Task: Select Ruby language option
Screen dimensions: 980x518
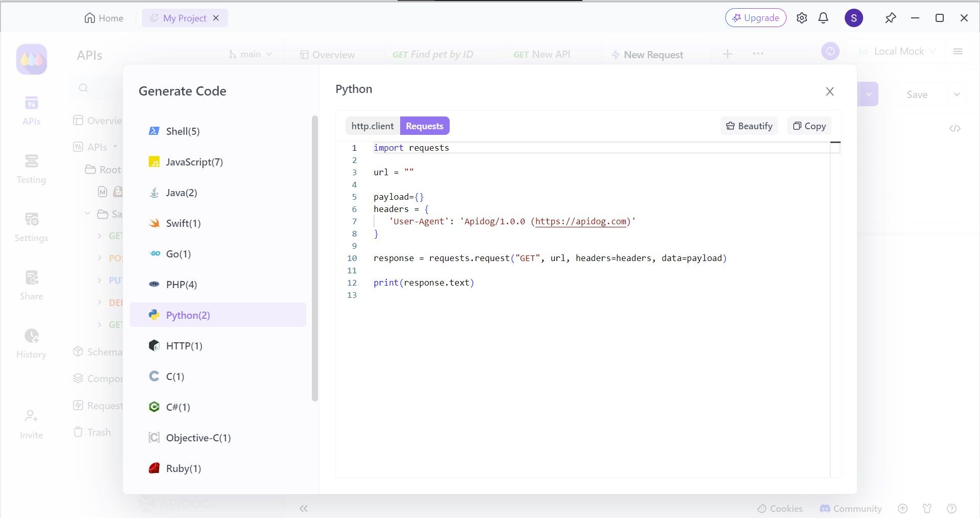Action: point(183,468)
